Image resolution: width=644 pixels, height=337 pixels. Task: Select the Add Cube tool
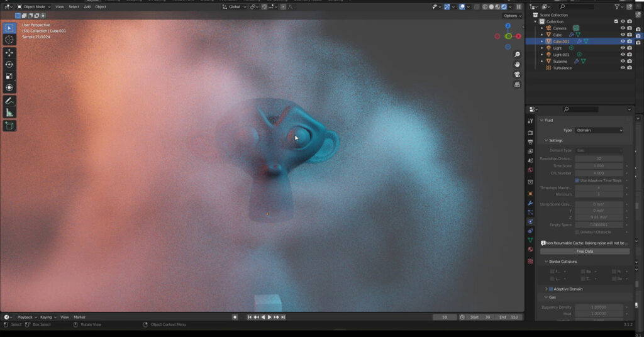tap(9, 126)
